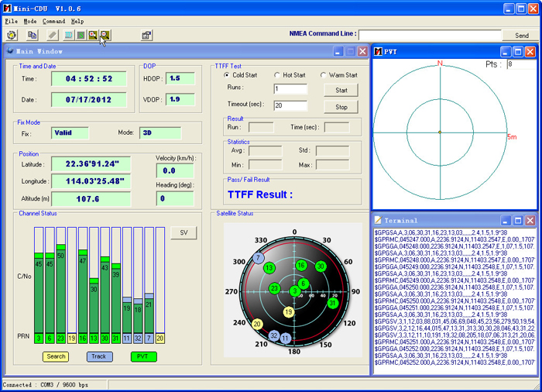Viewport: 542px width, 392px height.
Task: Click the copy pages toolbar icon
Action: [33, 35]
